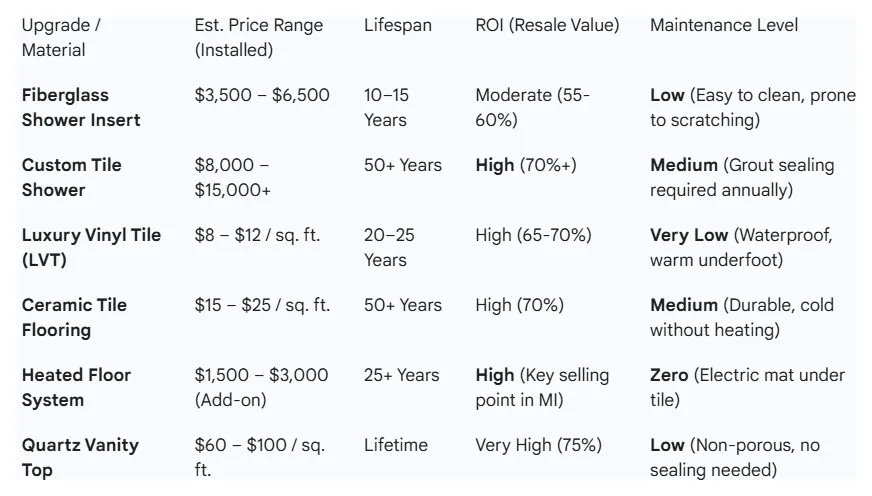The width and height of the screenshot is (872, 496).
Task: Click the Lifetime lifespan cell
Action: click(x=395, y=445)
